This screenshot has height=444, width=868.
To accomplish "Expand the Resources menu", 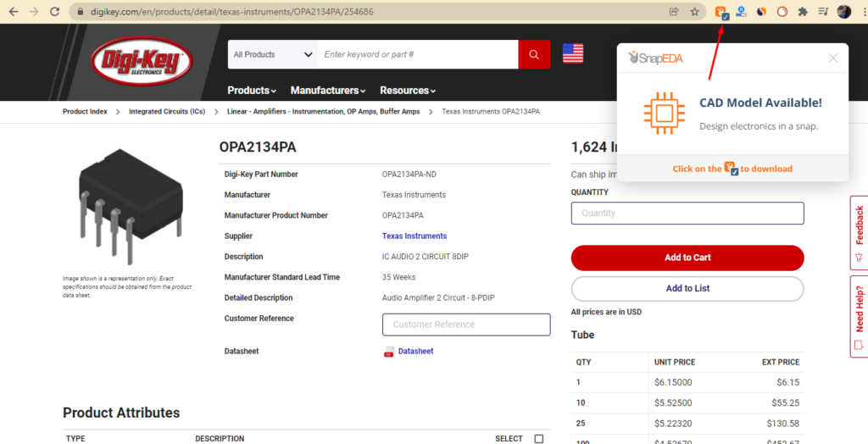I will tap(408, 90).
